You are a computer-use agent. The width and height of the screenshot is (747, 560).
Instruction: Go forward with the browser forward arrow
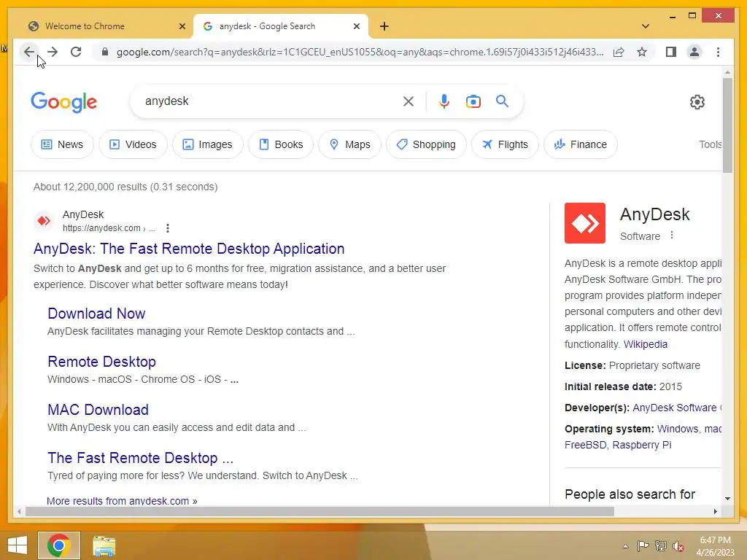tap(53, 52)
